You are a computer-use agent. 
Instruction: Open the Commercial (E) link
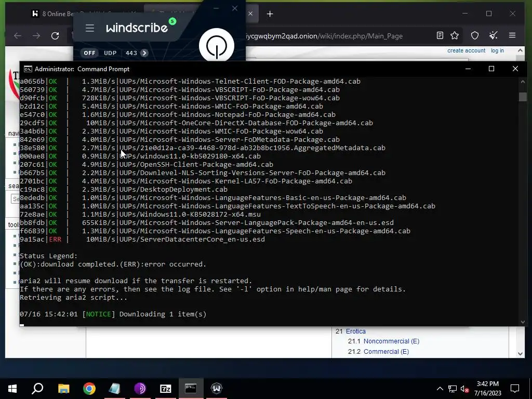(386, 352)
